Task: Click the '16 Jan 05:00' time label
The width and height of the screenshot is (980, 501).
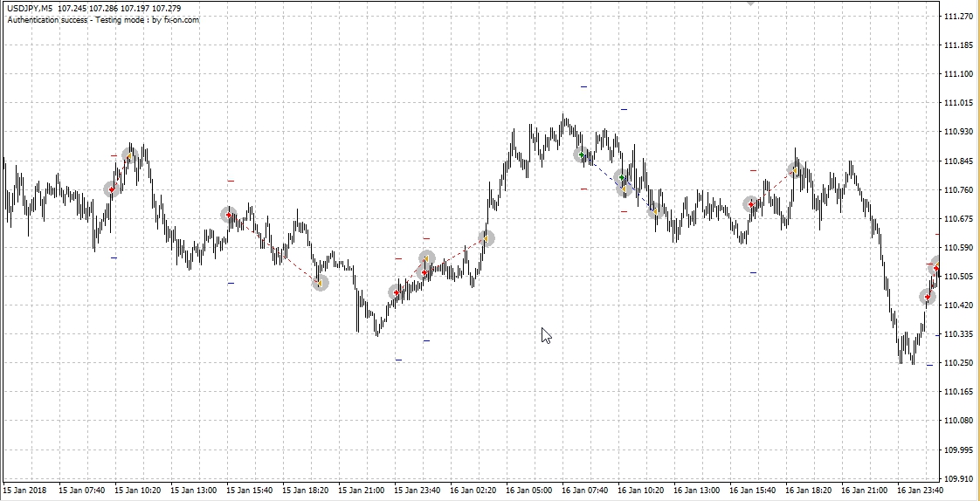Action: tap(528, 491)
